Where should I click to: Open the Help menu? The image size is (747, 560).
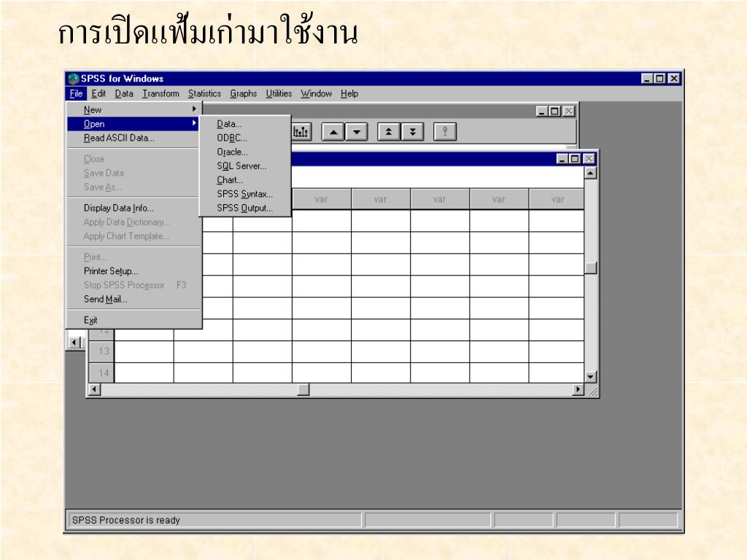point(349,93)
